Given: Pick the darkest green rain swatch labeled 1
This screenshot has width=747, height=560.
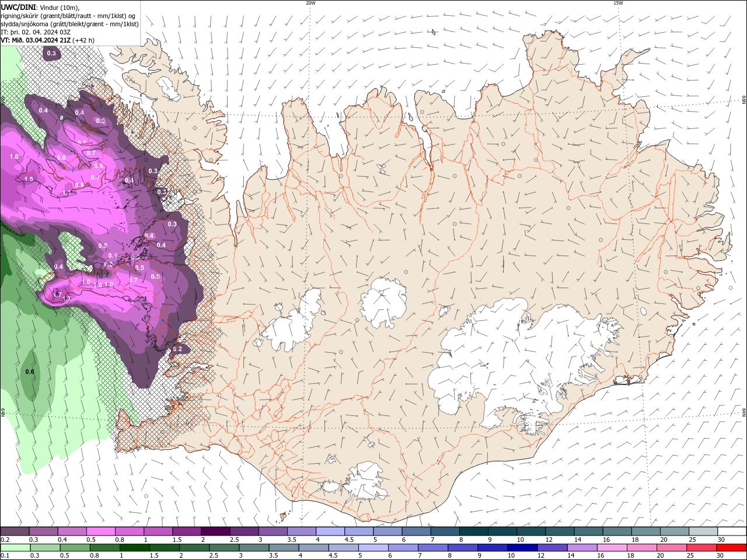Looking at the screenshot, I should pos(134,548).
